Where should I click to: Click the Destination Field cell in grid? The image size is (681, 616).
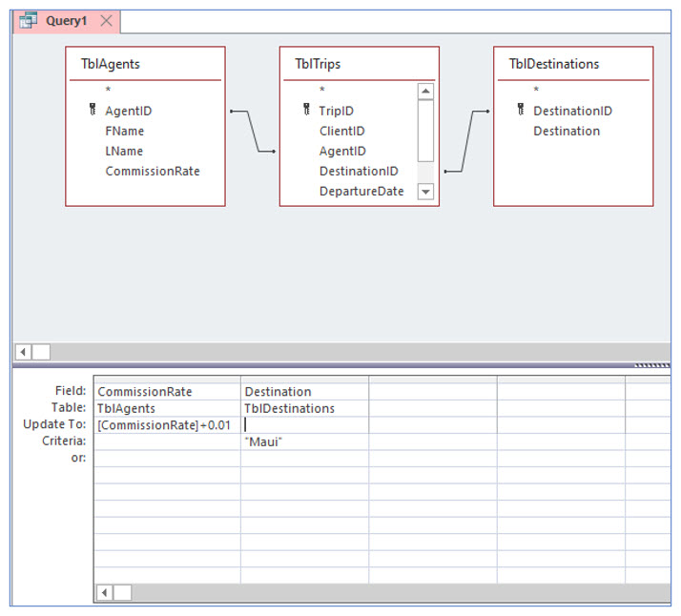point(304,392)
